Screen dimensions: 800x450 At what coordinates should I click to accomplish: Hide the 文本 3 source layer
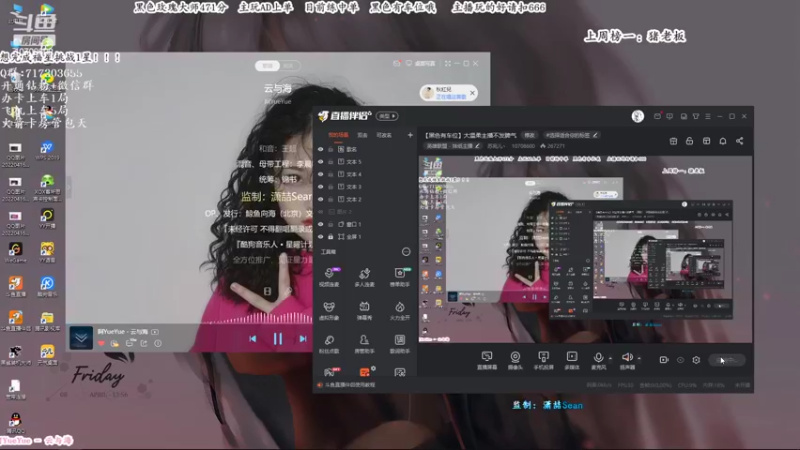(320, 187)
